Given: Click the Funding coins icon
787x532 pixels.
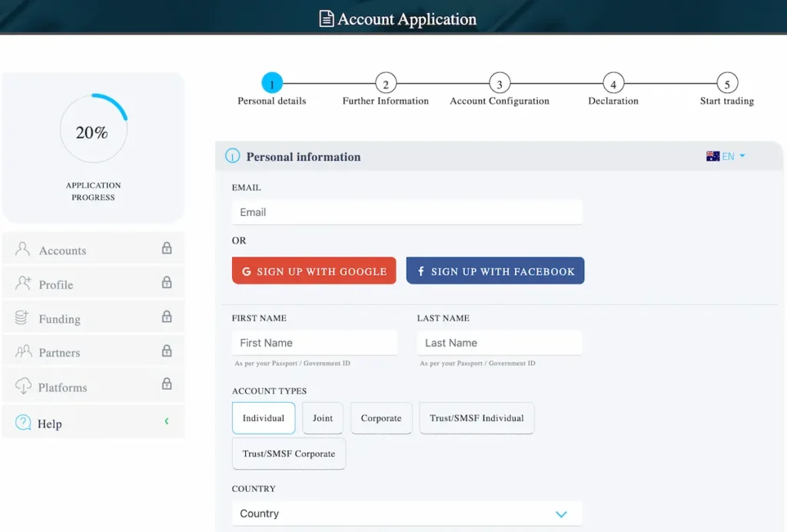Looking at the screenshot, I should click(23, 318).
